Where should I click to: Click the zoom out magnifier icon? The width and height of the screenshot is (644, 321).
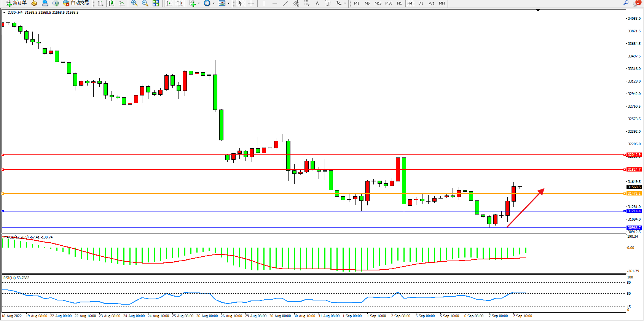tap(145, 3)
